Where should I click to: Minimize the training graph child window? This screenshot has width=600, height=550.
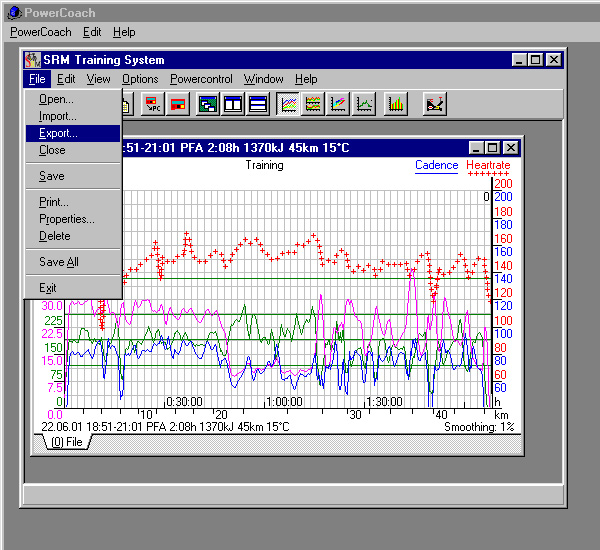point(476,148)
